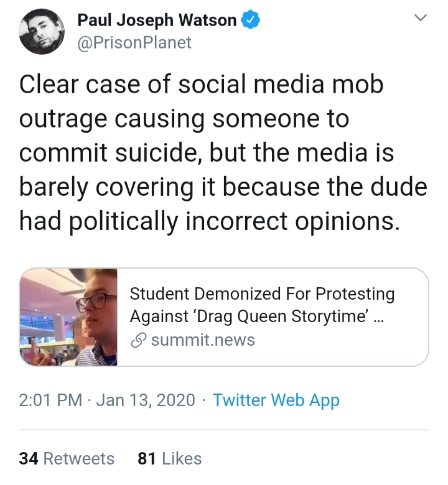
Task: Open the Paul Joseph Watson display name
Action: pos(157,20)
